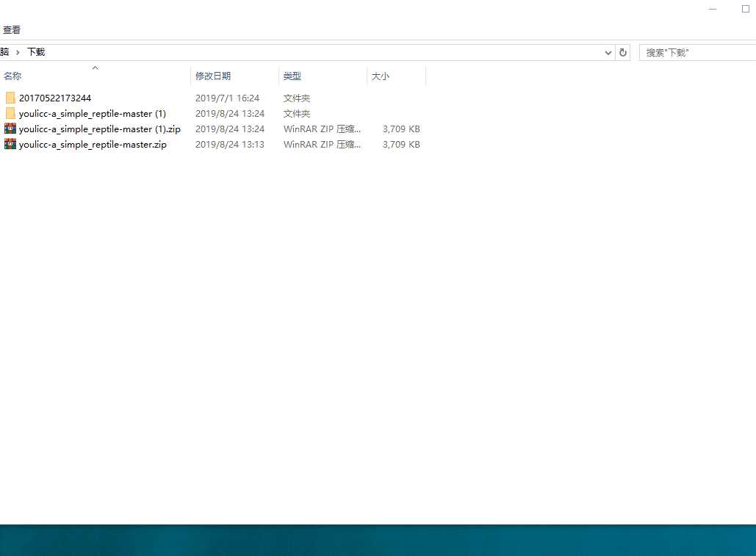This screenshot has width=756, height=556.
Task: Sort files by 大小 column
Action: point(380,76)
